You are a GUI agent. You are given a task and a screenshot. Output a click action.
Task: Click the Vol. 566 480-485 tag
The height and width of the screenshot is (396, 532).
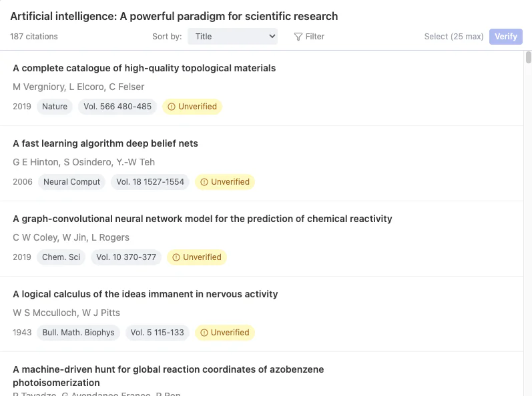(117, 107)
